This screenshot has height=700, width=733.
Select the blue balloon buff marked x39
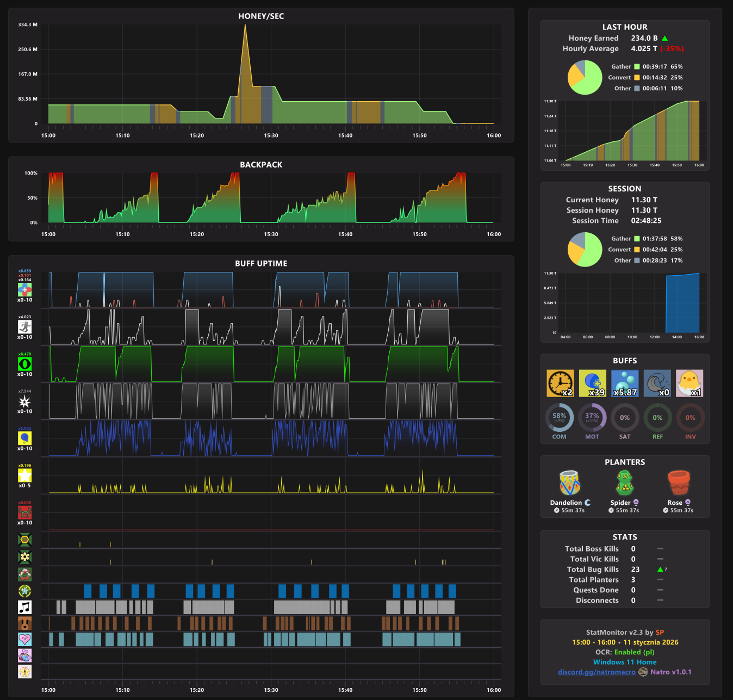[593, 383]
